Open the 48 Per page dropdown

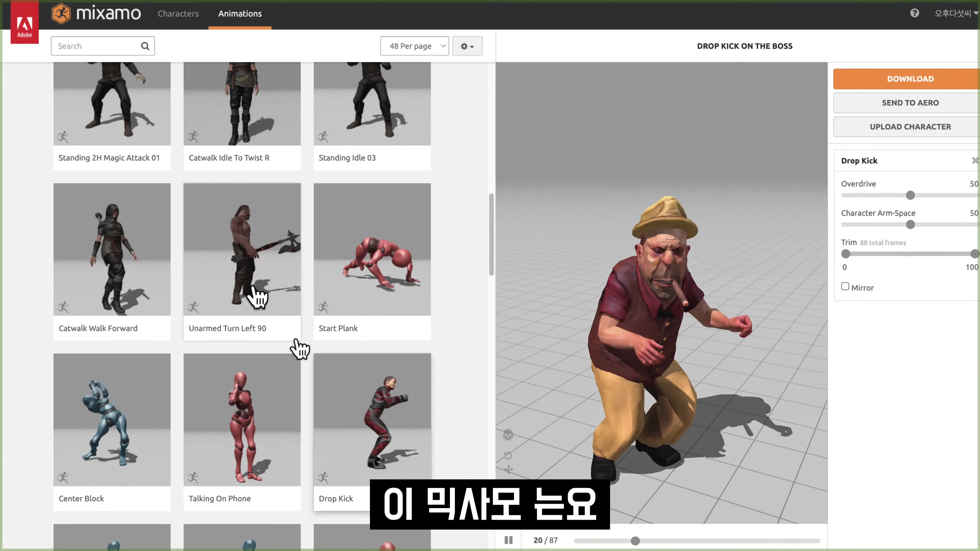pyautogui.click(x=414, y=46)
